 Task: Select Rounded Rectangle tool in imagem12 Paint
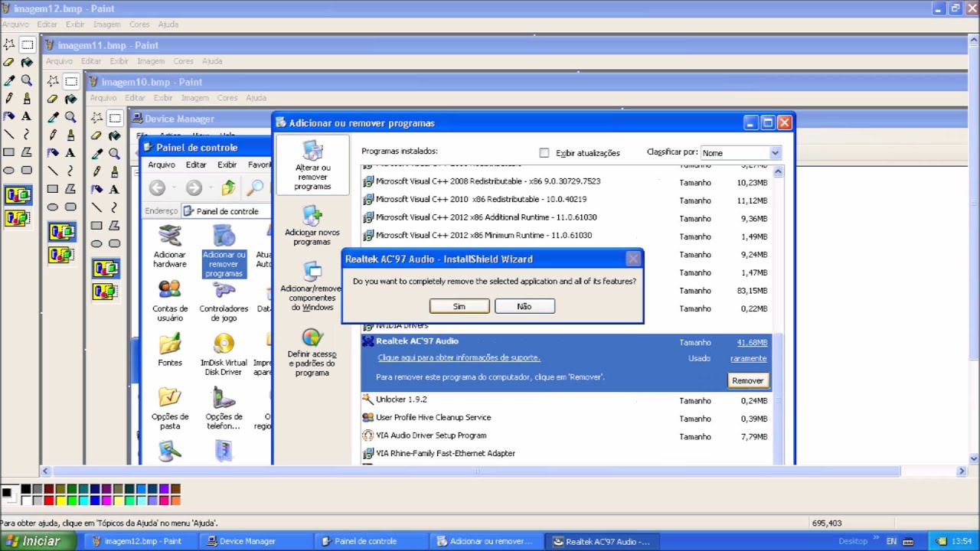pos(27,171)
